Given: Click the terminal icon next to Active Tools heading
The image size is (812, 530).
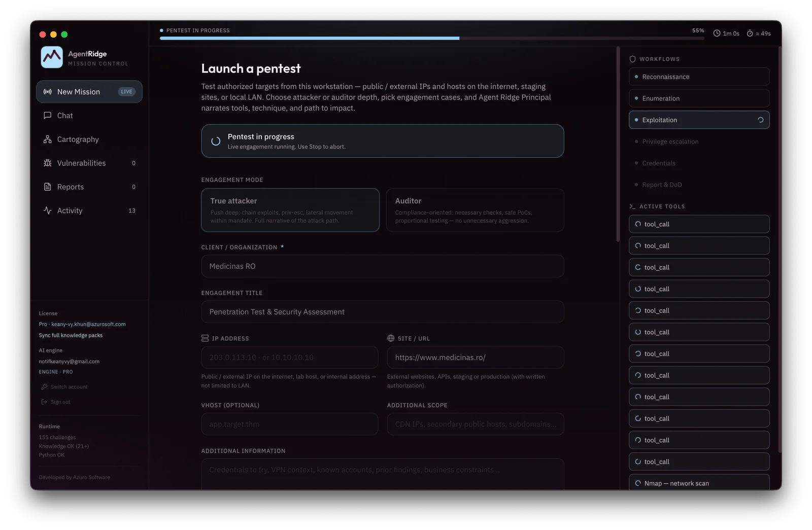Looking at the screenshot, I should point(632,206).
